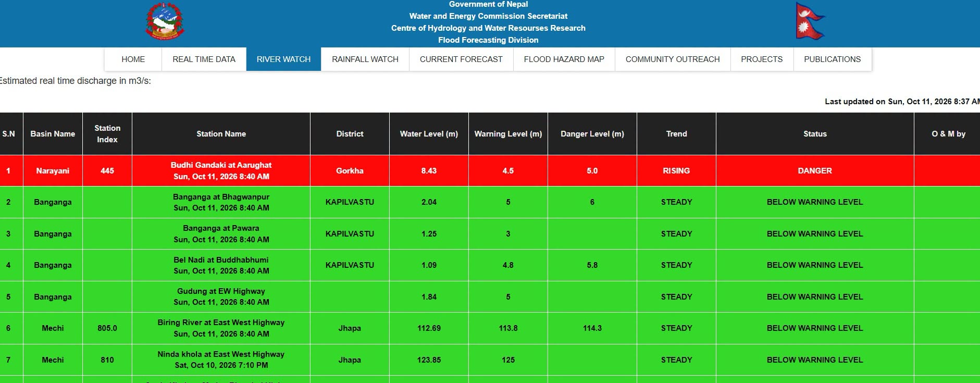This screenshot has height=383, width=980.
Task: Click the Basin Name column header
Action: [53, 134]
